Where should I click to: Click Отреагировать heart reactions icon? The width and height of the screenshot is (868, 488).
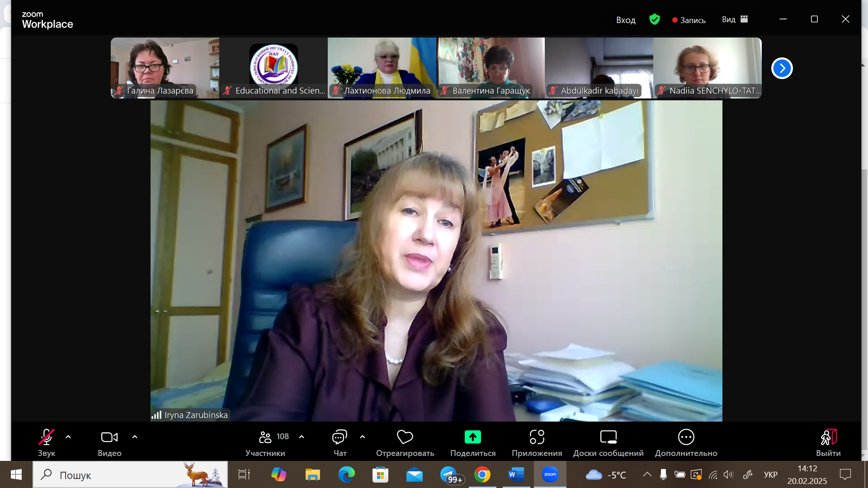[x=405, y=437]
